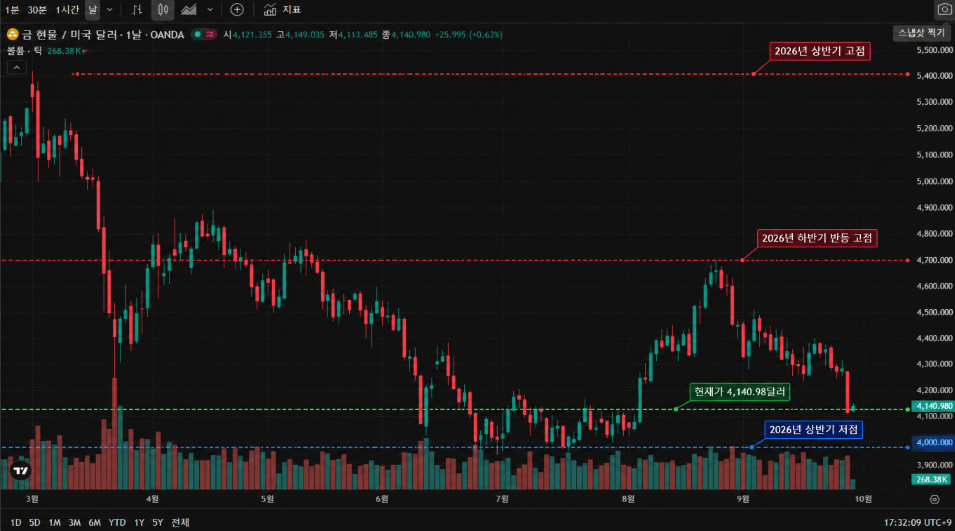Screen dimensions: 955x531
Task: Select the 1시간 timeframe
Action: pyautogui.click(x=67, y=10)
